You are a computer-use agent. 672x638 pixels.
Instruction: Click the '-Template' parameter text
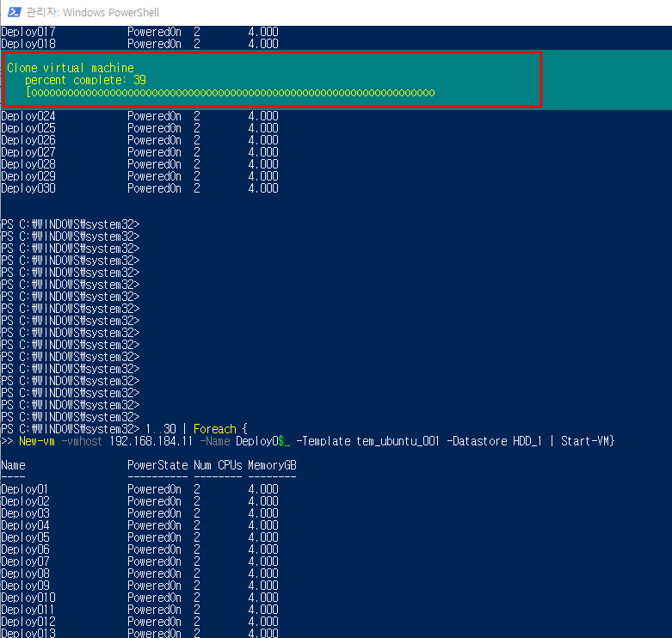click(x=324, y=441)
